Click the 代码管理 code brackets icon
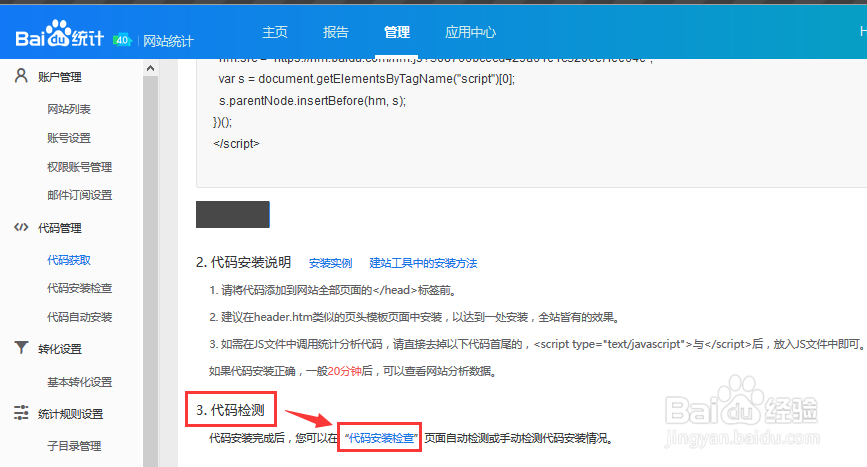This screenshot has width=867, height=467. click(21, 228)
